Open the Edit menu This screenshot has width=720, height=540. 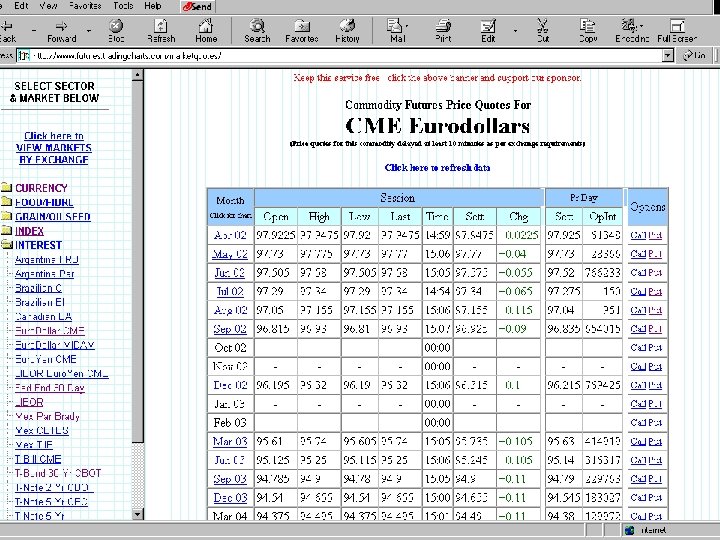21,6
